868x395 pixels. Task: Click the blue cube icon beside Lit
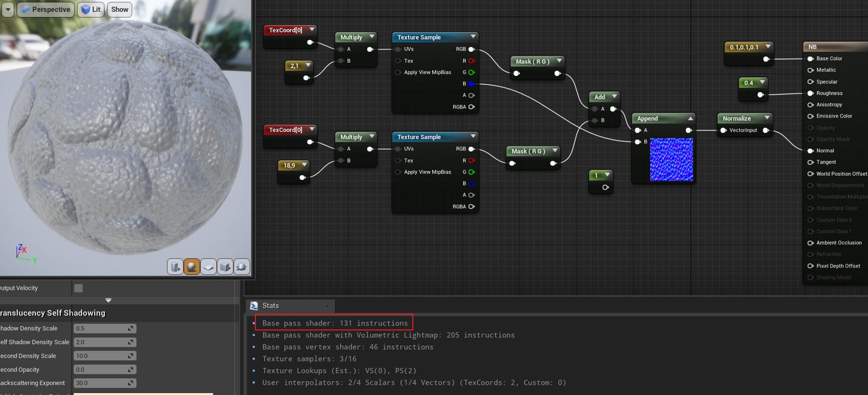click(x=85, y=9)
